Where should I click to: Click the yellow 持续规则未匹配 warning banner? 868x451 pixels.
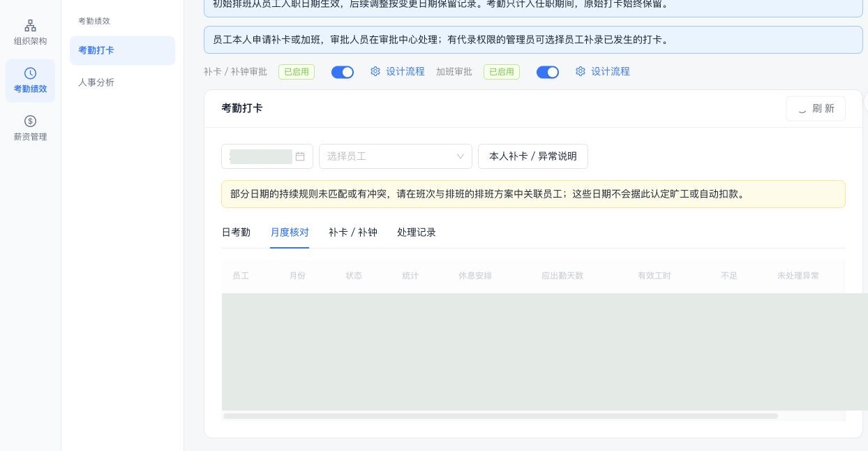[x=533, y=194]
